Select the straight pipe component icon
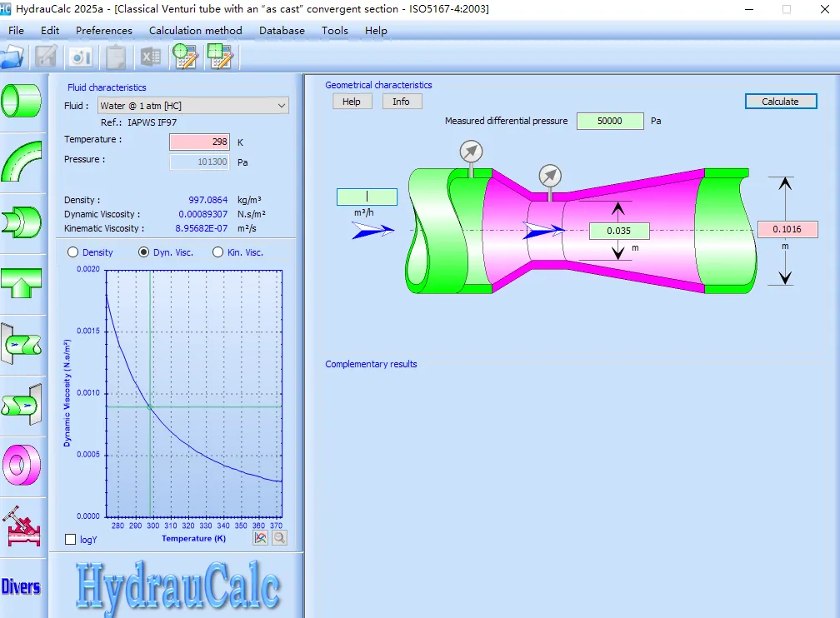 click(x=22, y=101)
